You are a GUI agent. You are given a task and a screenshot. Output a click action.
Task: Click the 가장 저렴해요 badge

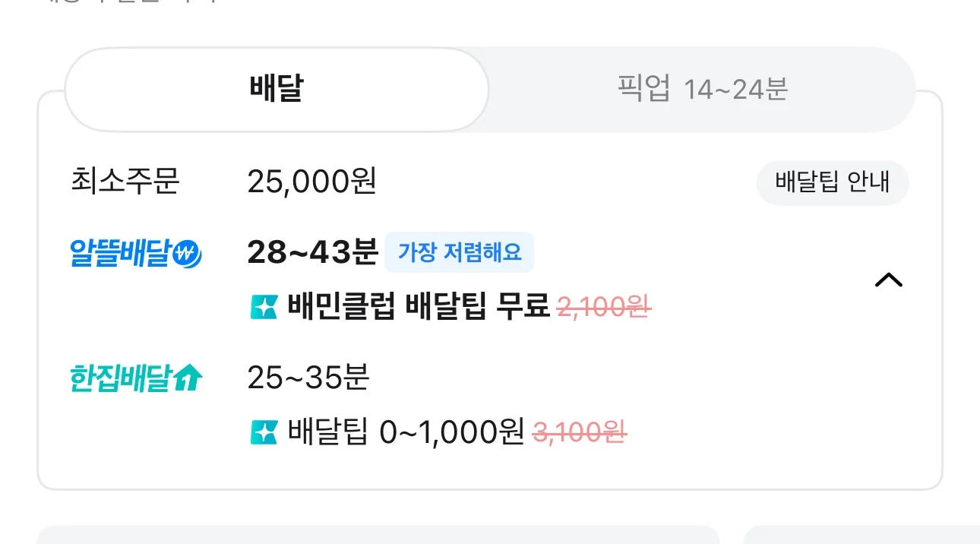pos(460,252)
